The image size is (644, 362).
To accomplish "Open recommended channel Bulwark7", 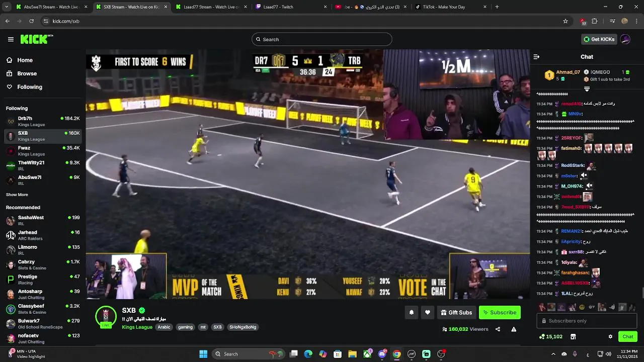I will 43,324.
